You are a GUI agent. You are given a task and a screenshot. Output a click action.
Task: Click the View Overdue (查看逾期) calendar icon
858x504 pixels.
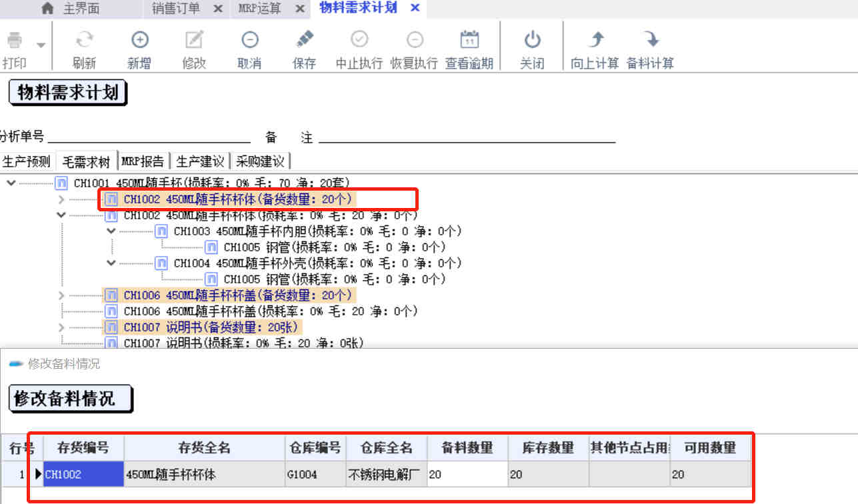[469, 40]
